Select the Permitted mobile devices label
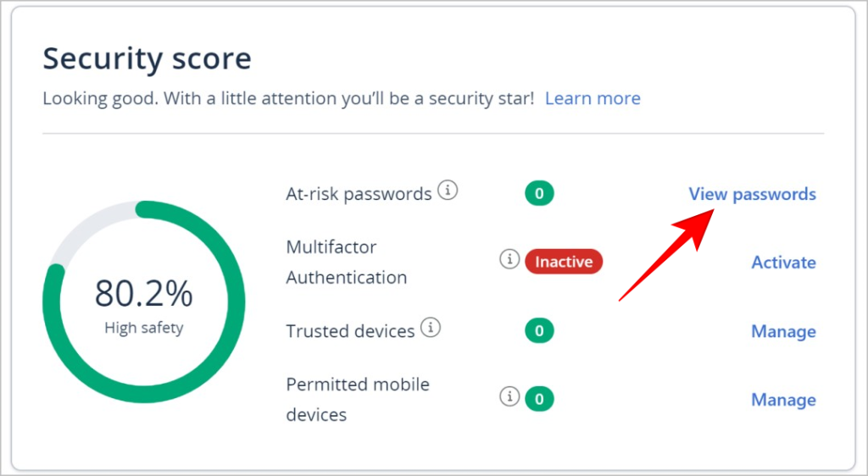Image resolution: width=868 pixels, height=476 pixels. coord(357,399)
